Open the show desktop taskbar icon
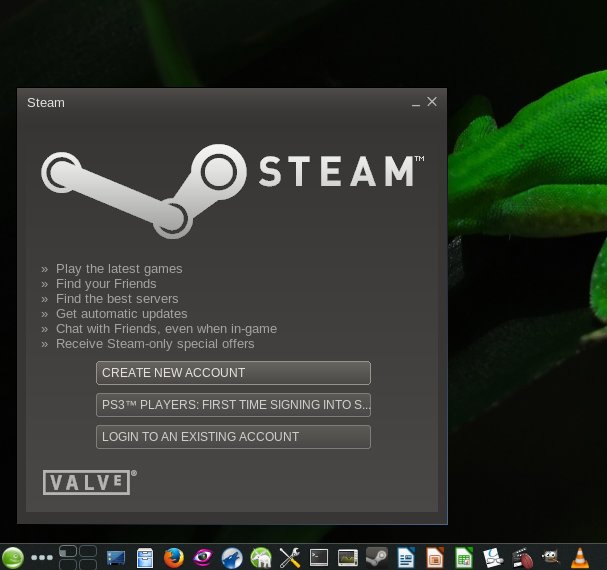This screenshot has width=607, height=570. 116,558
